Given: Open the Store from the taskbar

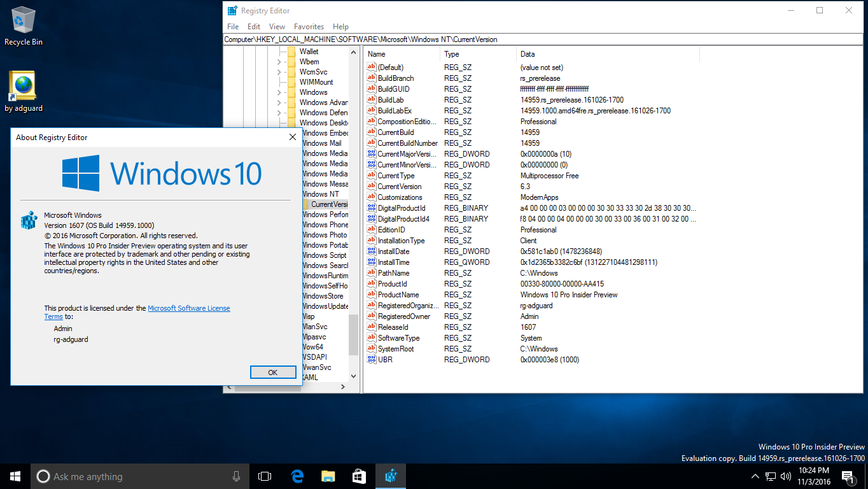Looking at the screenshot, I should click(359, 476).
